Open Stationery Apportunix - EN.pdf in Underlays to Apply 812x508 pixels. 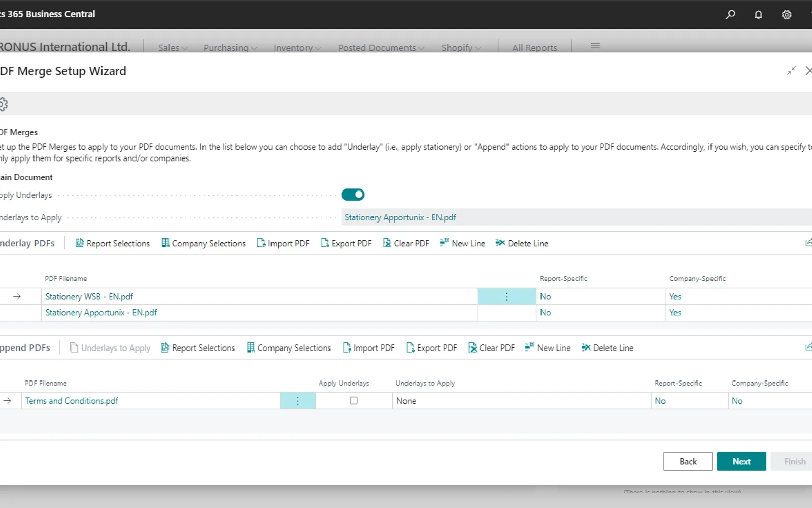(x=400, y=217)
